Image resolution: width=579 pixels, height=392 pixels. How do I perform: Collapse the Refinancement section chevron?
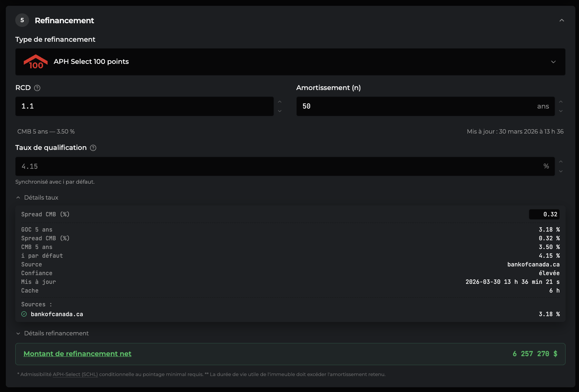click(562, 20)
